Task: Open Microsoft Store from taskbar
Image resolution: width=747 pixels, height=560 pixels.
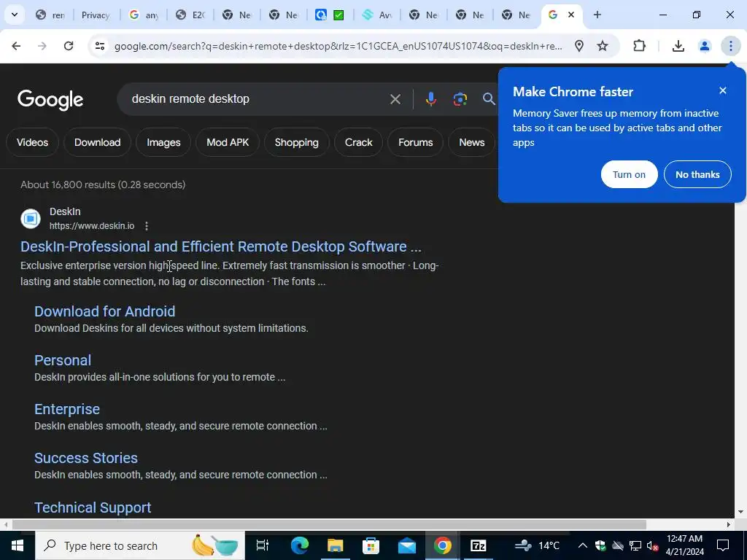Action: [371, 545]
